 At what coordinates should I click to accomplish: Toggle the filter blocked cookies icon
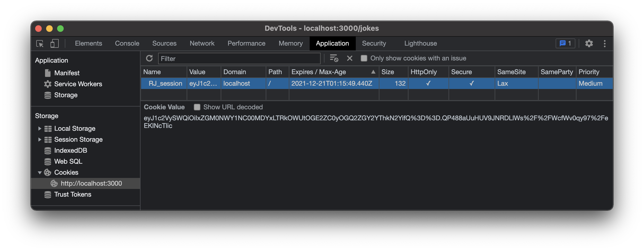pos(334,58)
